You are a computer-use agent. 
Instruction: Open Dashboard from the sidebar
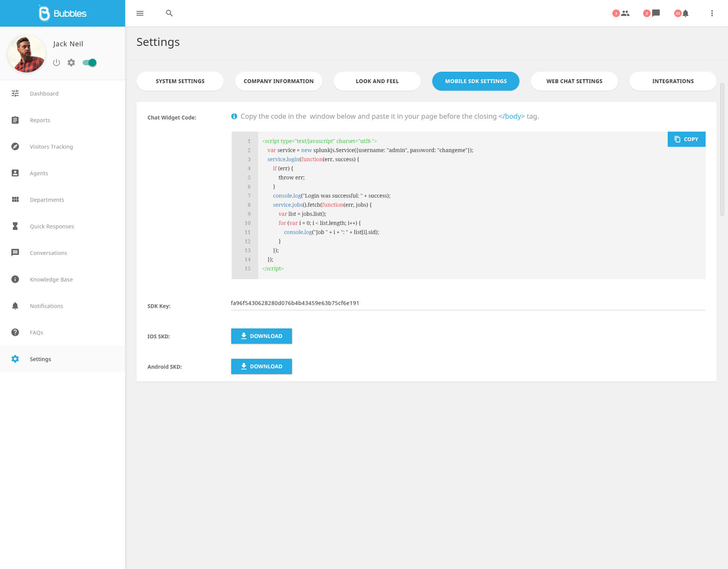click(x=63, y=93)
